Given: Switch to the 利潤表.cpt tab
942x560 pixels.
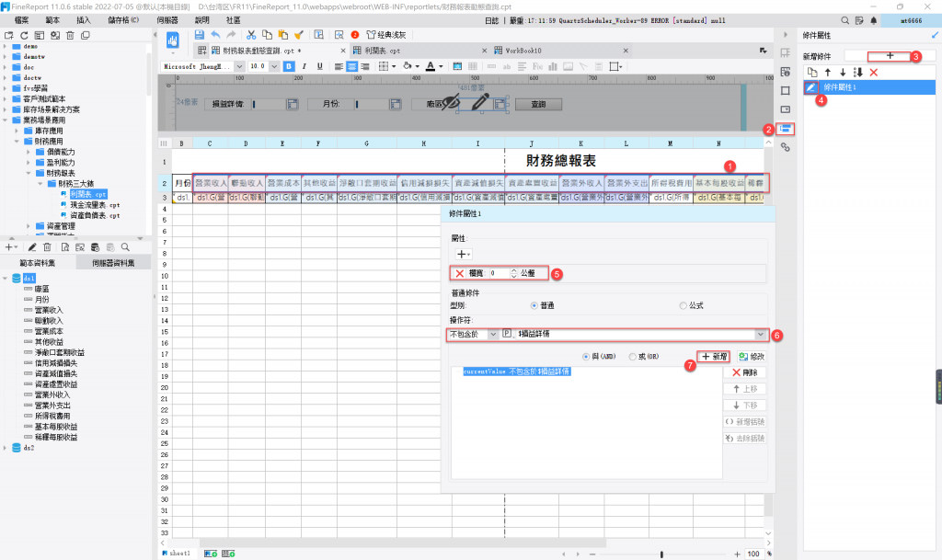Looking at the screenshot, I should point(384,51).
